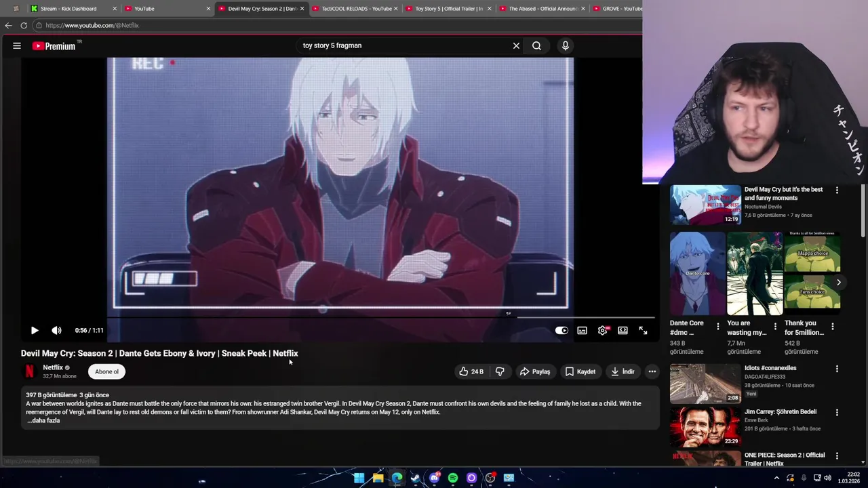The image size is (868, 488).
Task: Dislike the video
Action: click(500, 371)
